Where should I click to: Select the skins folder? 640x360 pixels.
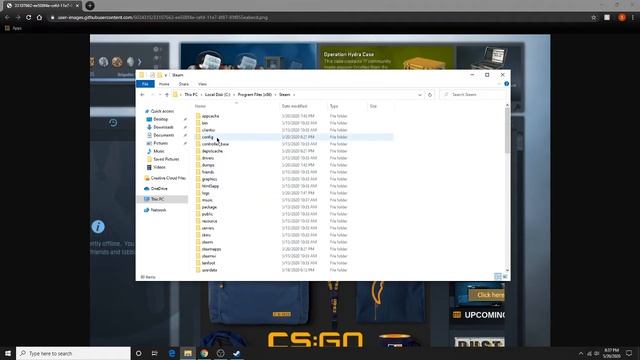coord(206,235)
